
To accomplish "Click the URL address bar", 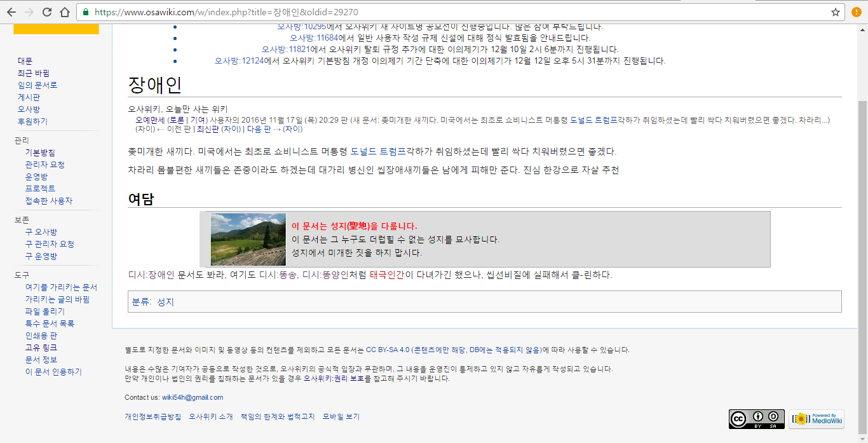I will pos(445,12).
